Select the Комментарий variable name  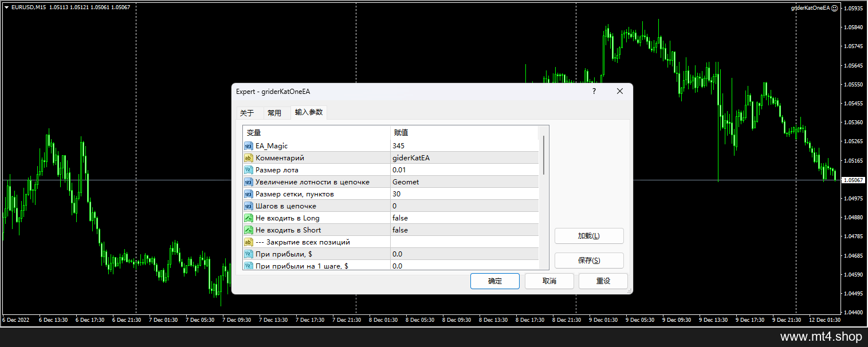tap(280, 158)
